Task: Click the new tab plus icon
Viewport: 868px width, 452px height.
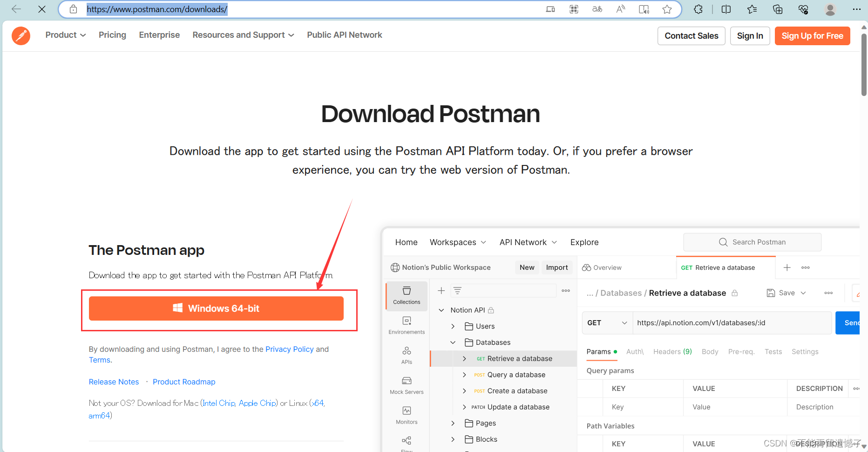Action: (x=787, y=267)
